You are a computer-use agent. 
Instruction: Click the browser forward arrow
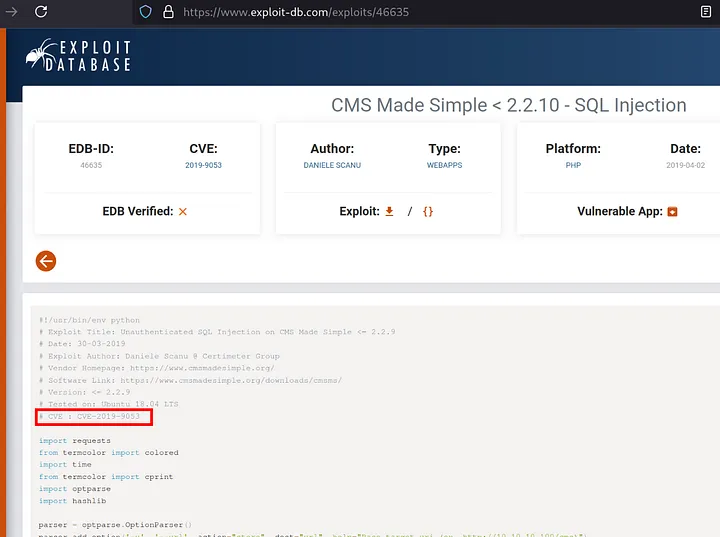[11, 11]
